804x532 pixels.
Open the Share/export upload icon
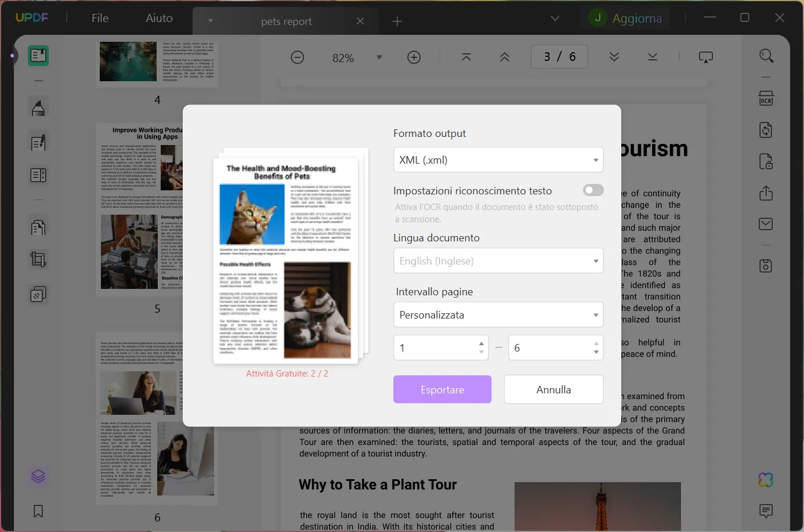pos(766,193)
